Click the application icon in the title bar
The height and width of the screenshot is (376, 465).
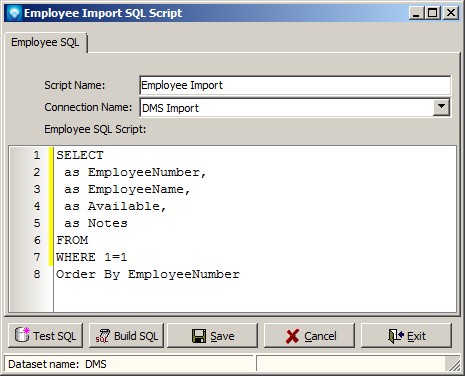click(14, 13)
